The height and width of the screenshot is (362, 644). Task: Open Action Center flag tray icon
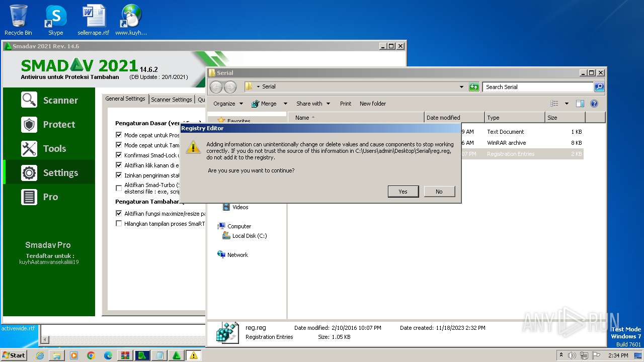597,355
